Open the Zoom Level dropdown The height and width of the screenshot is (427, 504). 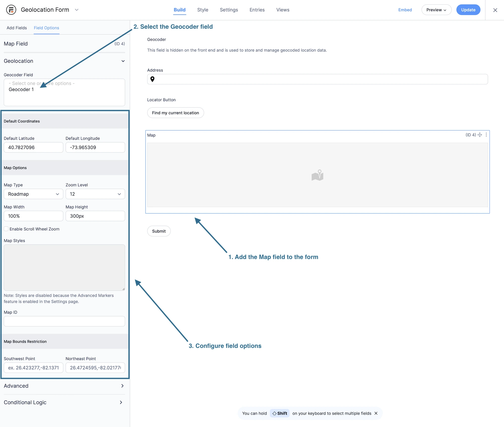[95, 194]
